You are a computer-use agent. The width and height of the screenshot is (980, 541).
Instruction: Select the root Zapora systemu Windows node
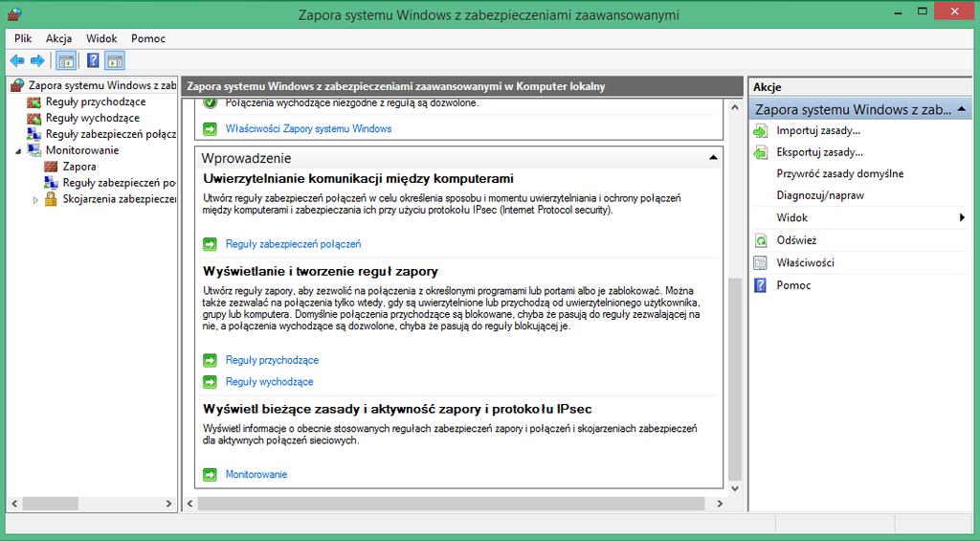click(x=101, y=85)
